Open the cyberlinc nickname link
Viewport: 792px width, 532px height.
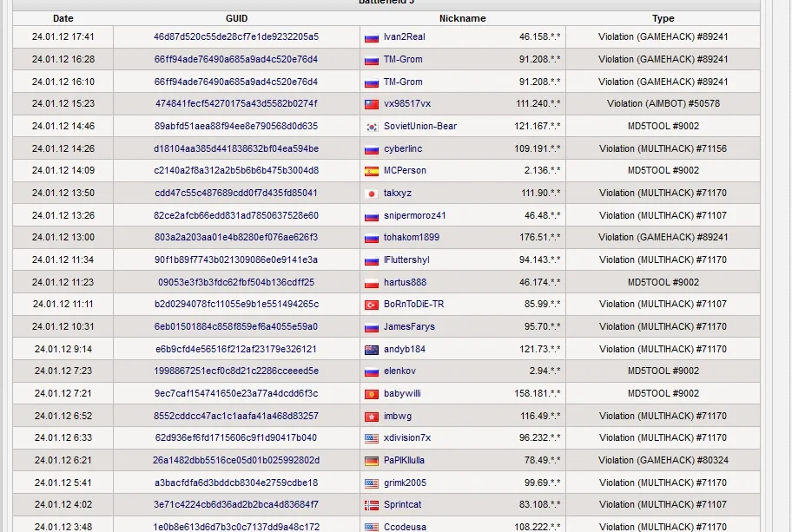tap(402, 148)
